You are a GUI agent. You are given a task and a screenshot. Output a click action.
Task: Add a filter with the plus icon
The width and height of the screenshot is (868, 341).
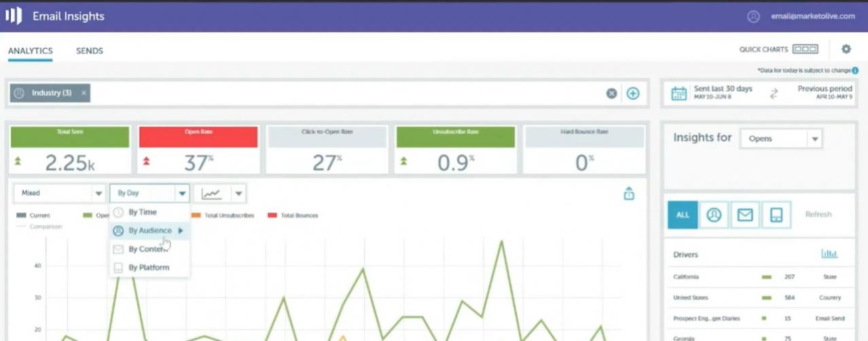[x=633, y=94]
